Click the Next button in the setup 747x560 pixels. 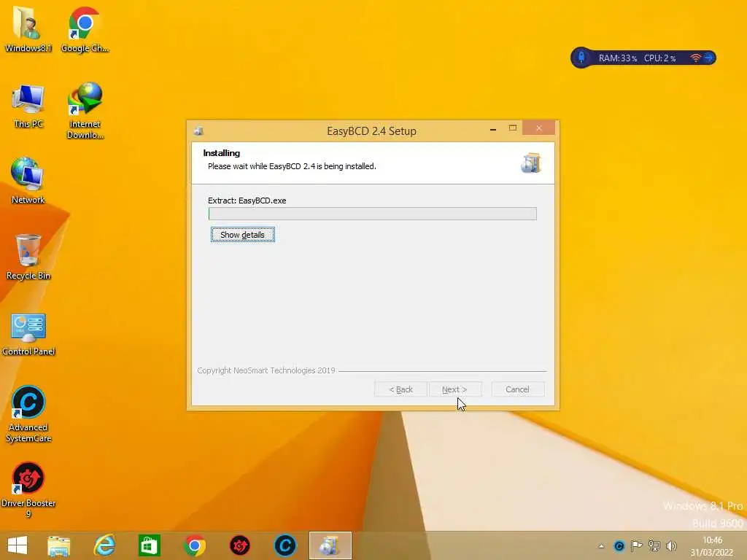point(454,389)
